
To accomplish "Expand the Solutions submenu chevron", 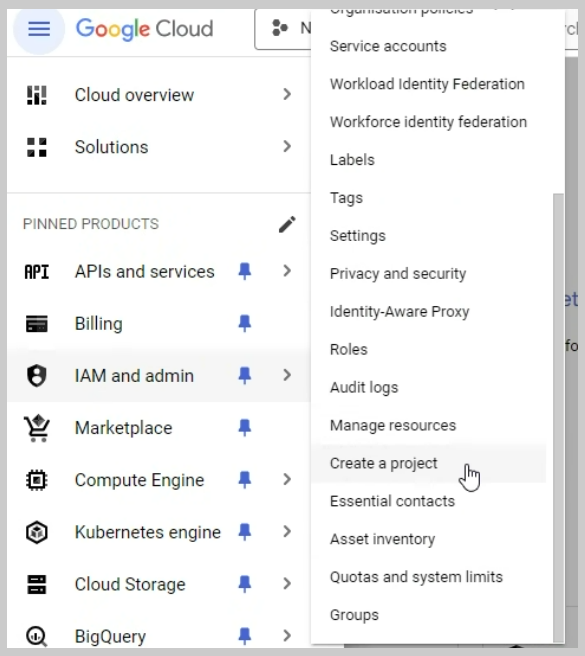I will pyautogui.click(x=287, y=146).
